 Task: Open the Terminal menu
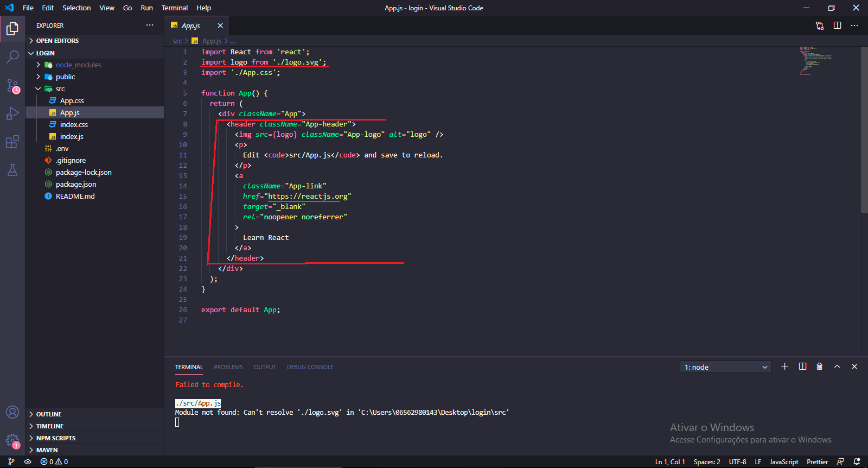(174, 8)
